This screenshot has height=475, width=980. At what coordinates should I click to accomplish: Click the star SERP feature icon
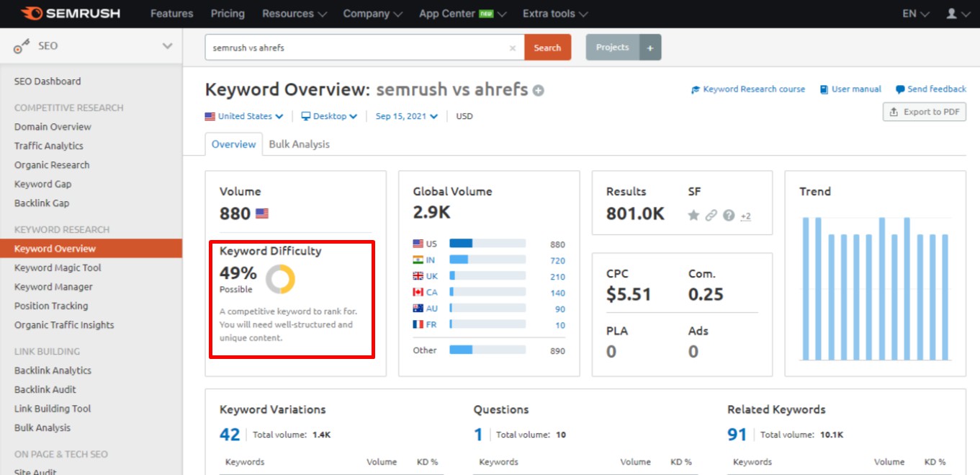click(693, 215)
